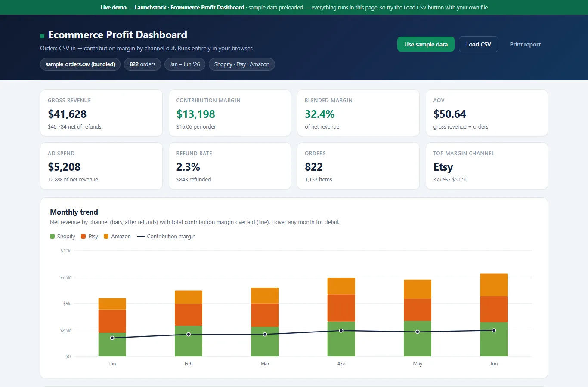The width and height of the screenshot is (588, 387).
Task: Print the dashboard report
Action: click(x=525, y=44)
